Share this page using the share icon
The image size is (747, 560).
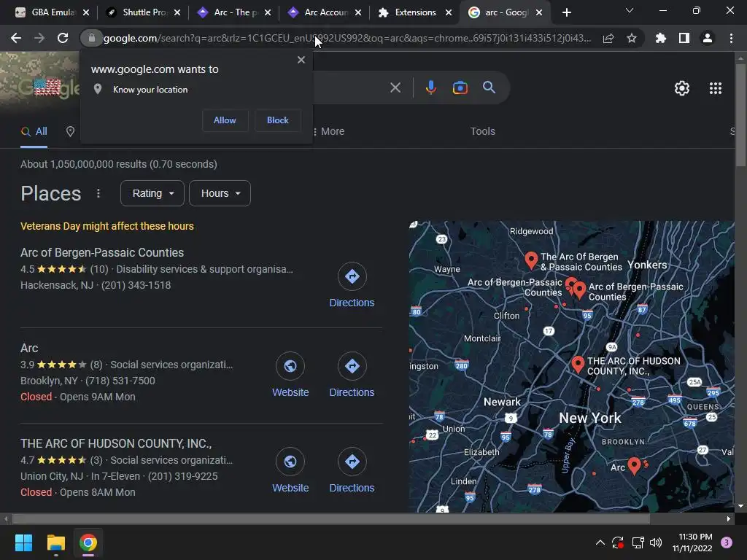tap(608, 38)
